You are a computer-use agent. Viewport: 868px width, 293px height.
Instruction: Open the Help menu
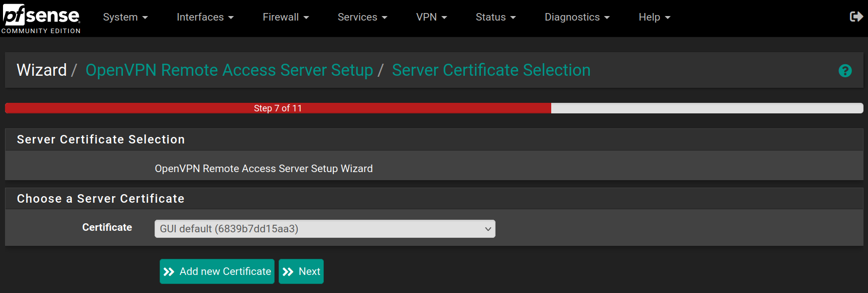coord(655,17)
